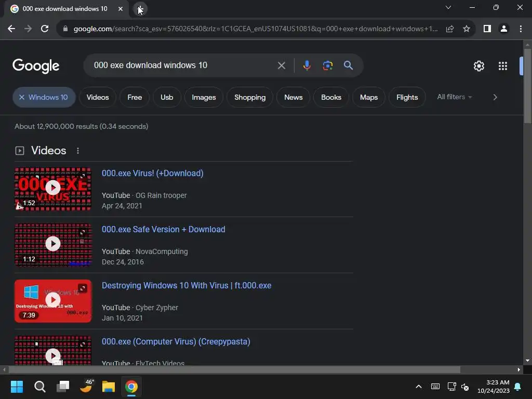This screenshot has width=532, height=399.
Task: Switch to Books results
Action: click(331, 97)
